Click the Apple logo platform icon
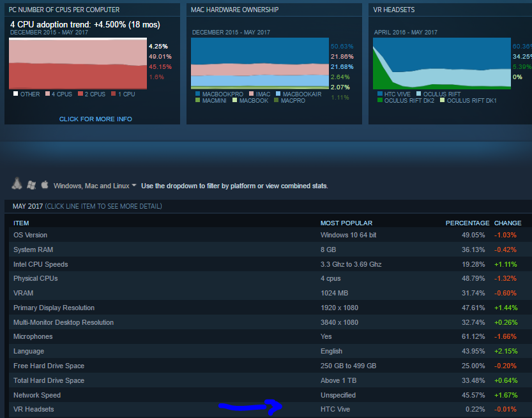532x418 pixels. click(45, 184)
